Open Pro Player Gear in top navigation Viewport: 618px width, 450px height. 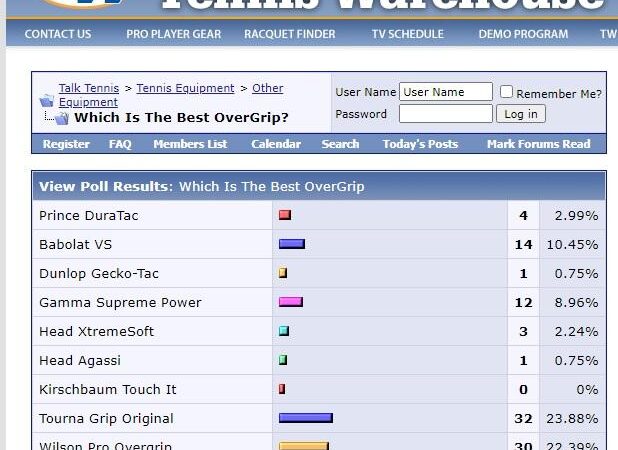(173, 34)
